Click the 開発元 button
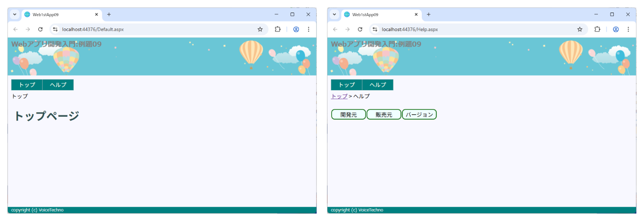The width and height of the screenshot is (644, 221). 348,114
